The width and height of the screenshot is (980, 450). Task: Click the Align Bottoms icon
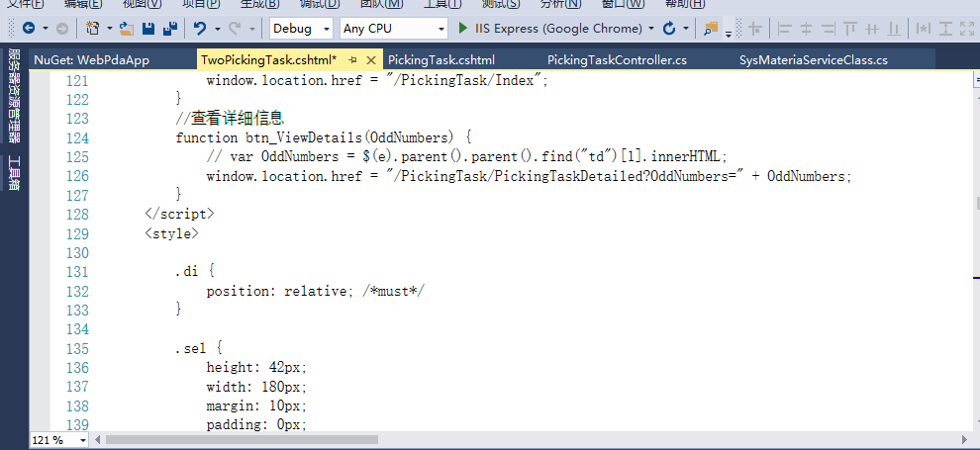coord(895,28)
